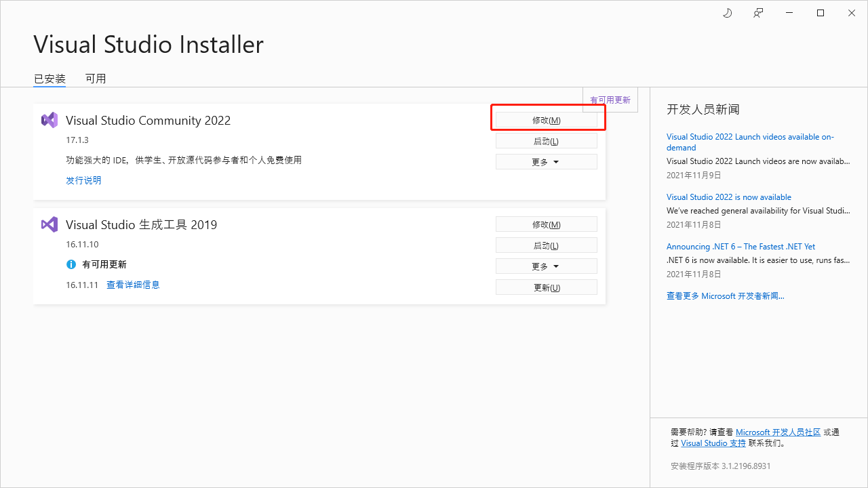Viewport: 868px width, 488px height.
Task: Open the Visual Studio 支持 link
Action: [x=713, y=443]
